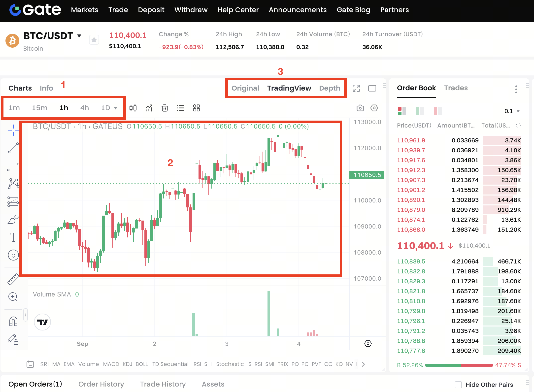Open Deposit from top navigation
Image resolution: width=534 pixels, height=392 pixels.
(x=151, y=10)
